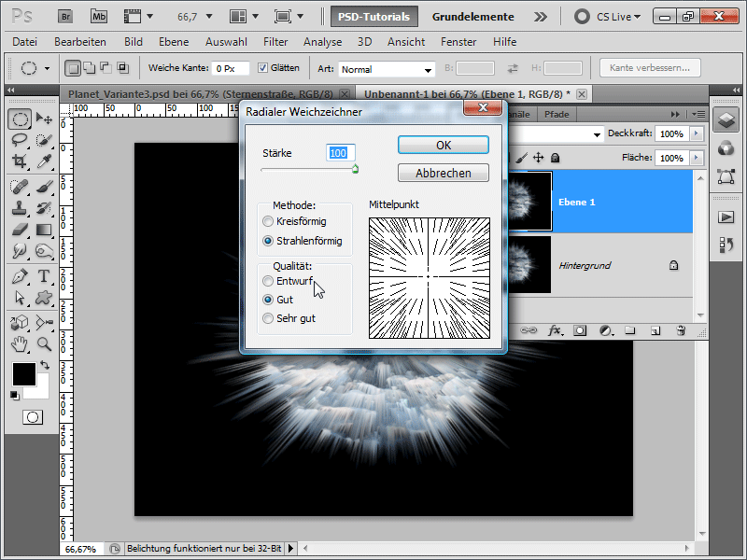The height and width of the screenshot is (560, 747).
Task: Select the Hand tool
Action: pyautogui.click(x=20, y=343)
